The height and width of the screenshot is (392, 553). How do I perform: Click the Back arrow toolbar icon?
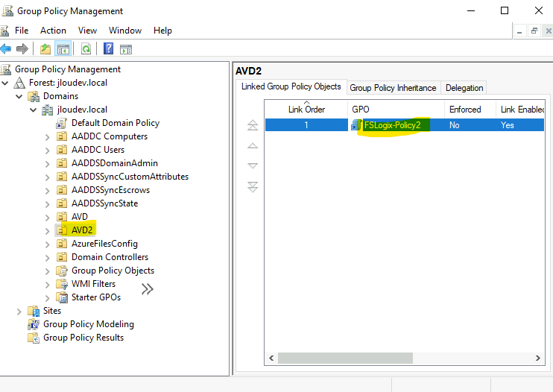tap(5, 48)
